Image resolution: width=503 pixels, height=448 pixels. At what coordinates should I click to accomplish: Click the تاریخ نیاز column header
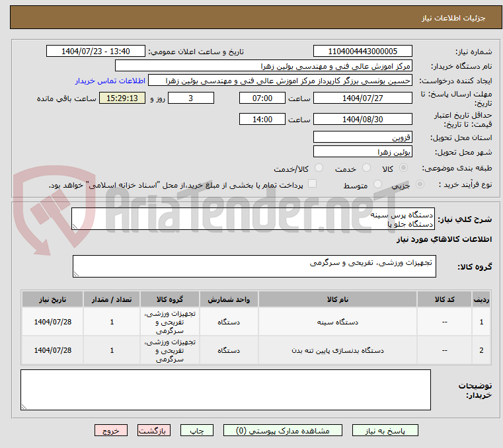(x=53, y=299)
